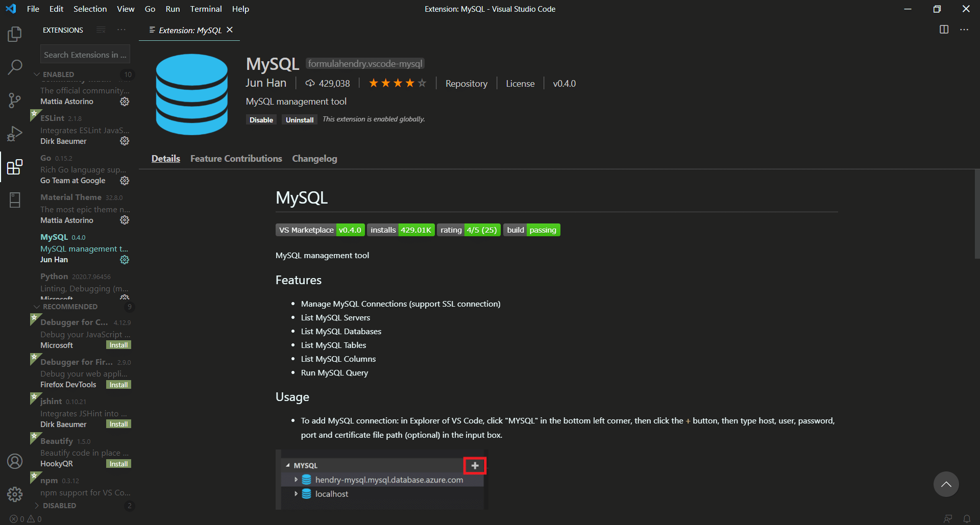This screenshot has width=980, height=525.
Task: Open the File menu
Action: pos(33,9)
